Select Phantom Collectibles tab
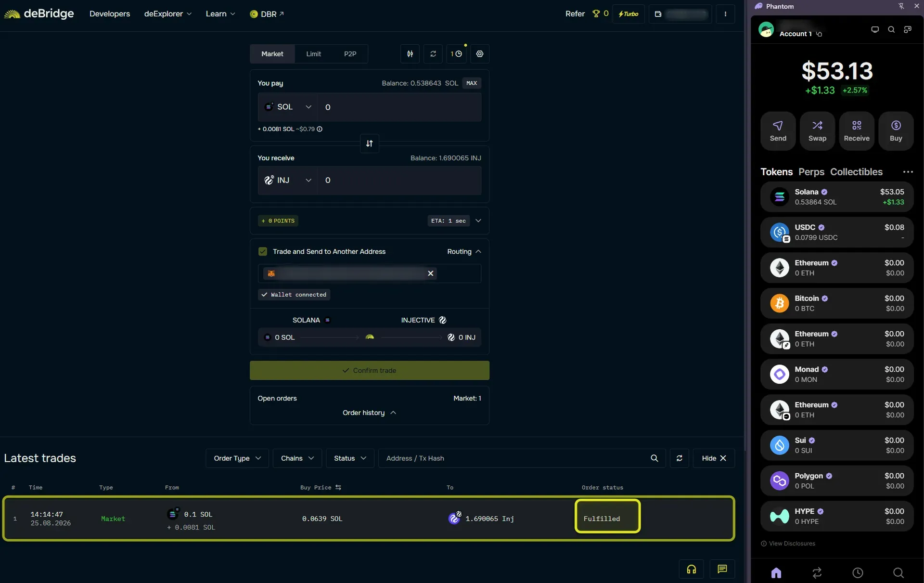924x583 pixels. 856,172
